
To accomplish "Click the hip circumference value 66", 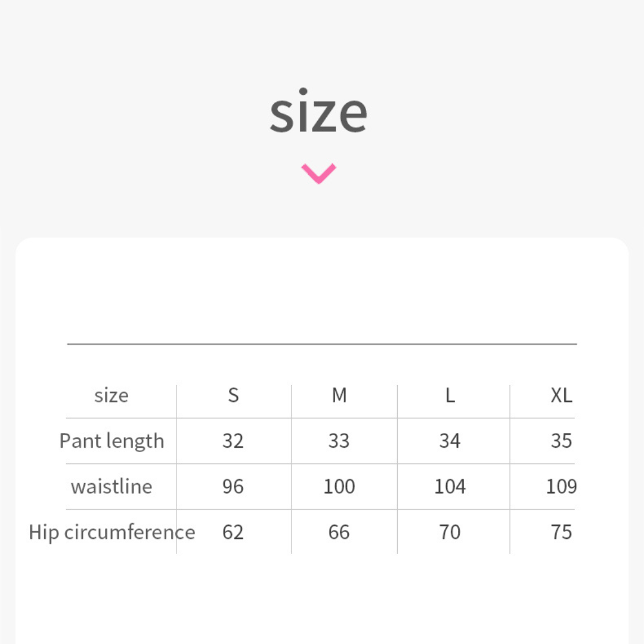I will [x=339, y=532].
